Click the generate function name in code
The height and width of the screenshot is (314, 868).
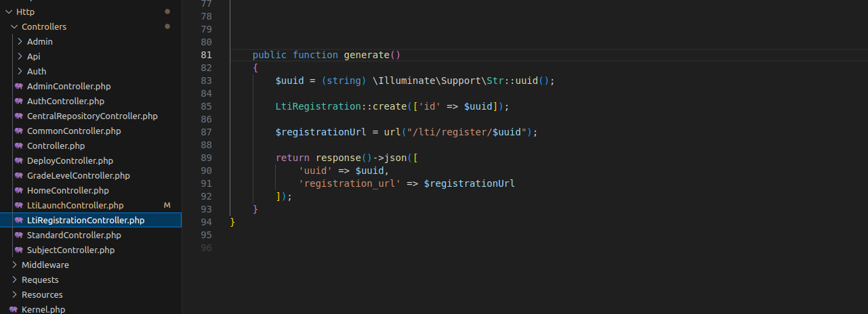coord(367,55)
